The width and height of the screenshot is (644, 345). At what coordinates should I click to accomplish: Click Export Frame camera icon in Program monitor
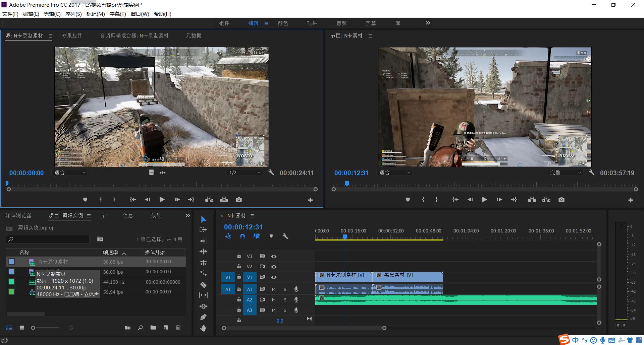point(561,200)
